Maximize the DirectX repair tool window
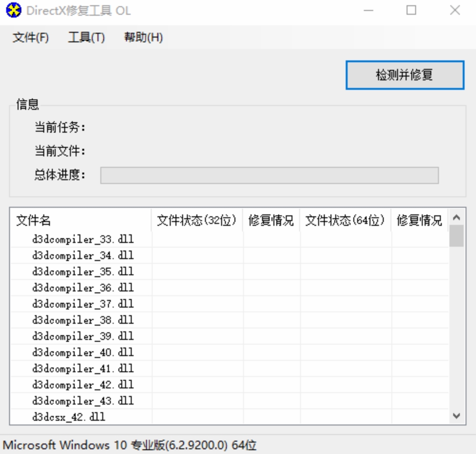This screenshot has height=454, width=476. click(411, 10)
